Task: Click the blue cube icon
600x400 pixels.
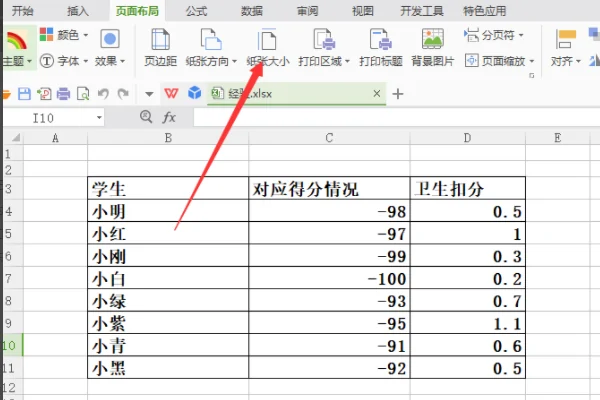Action: [195, 93]
